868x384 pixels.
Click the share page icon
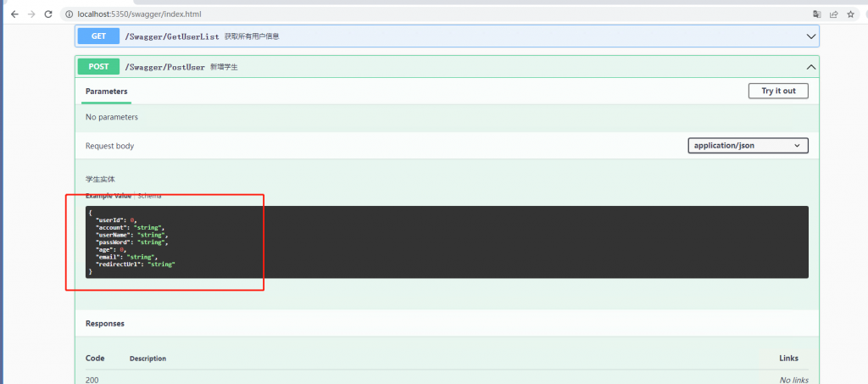pos(834,14)
